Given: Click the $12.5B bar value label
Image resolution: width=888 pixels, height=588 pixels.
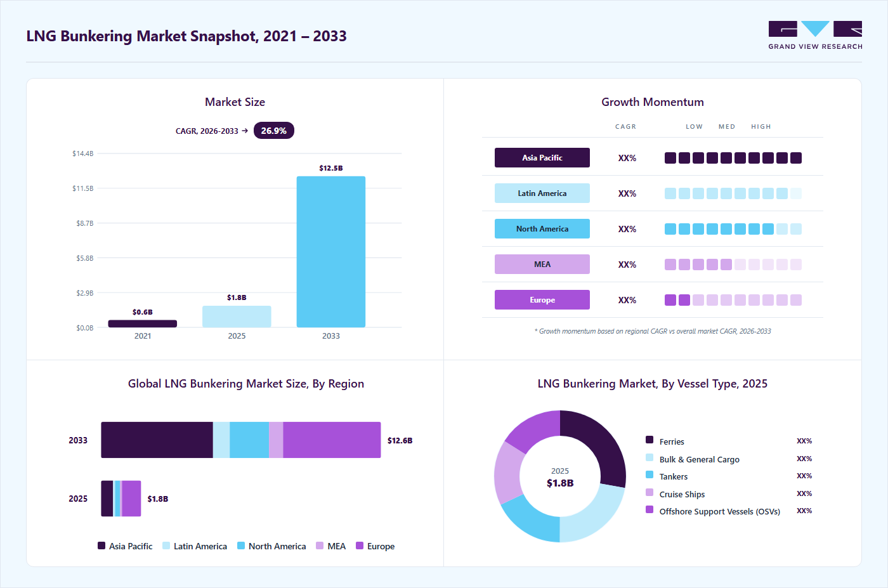Looking at the screenshot, I should pos(331,168).
